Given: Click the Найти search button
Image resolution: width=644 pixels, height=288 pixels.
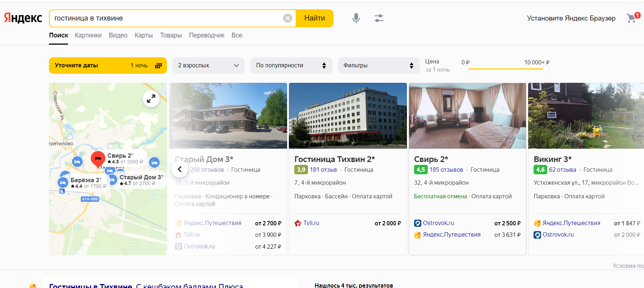Looking at the screenshot, I should [314, 18].
